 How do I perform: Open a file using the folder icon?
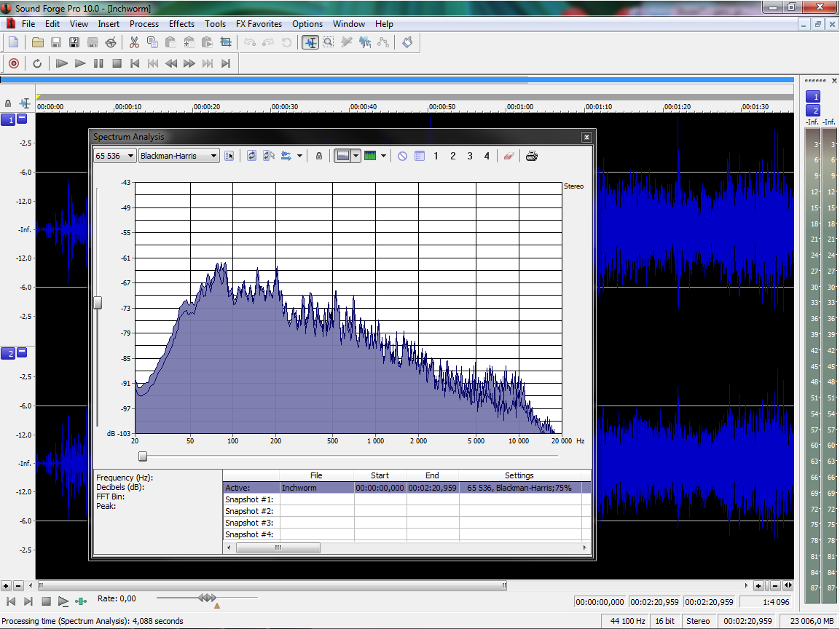[x=37, y=42]
